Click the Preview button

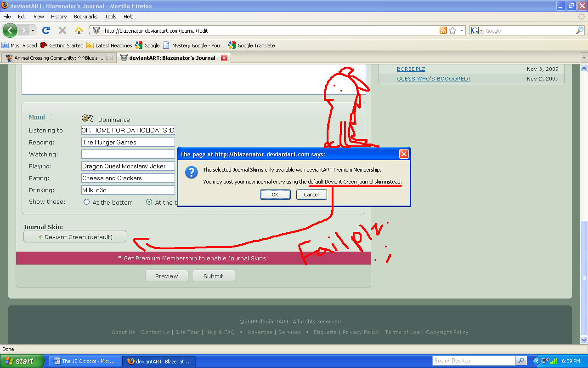[167, 276]
